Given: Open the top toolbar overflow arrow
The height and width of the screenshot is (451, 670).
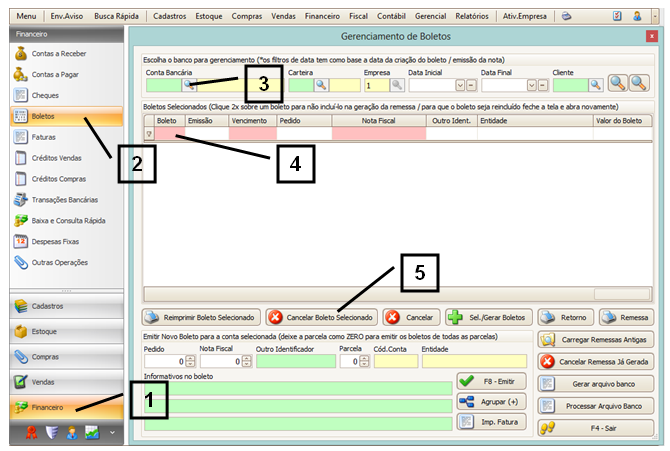Looking at the screenshot, I should pyautogui.click(x=655, y=16).
